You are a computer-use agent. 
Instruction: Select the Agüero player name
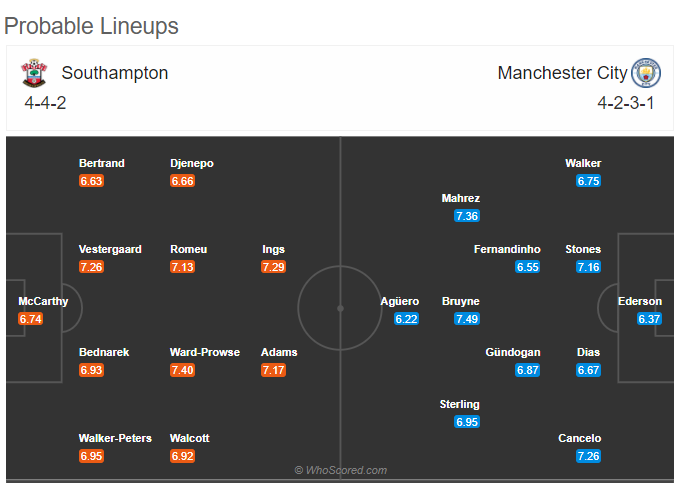400,301
